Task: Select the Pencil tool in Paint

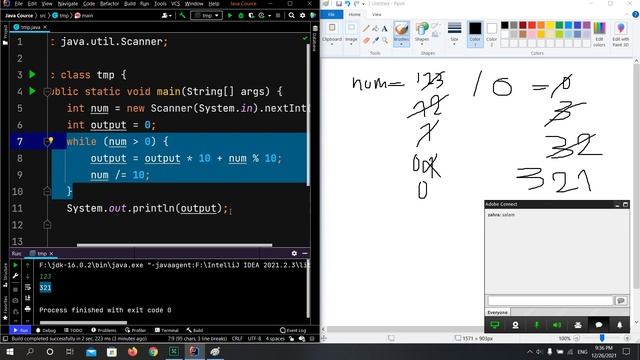Action: pos(366,29)
